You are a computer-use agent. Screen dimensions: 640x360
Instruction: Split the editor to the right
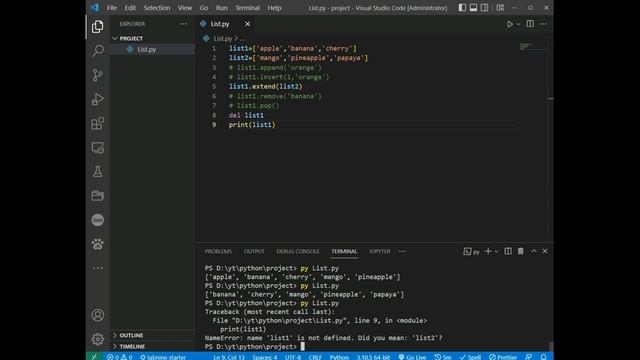tap(530, 24)
